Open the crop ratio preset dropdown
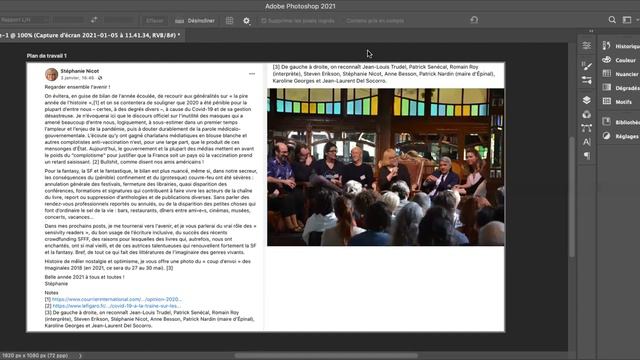This screenshot has height=360, width=640. point(24,20)
